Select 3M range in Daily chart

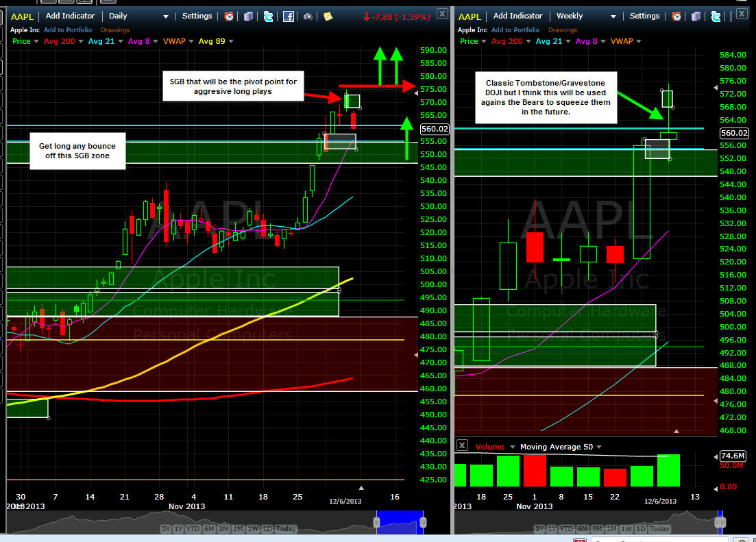pos(223,528)
